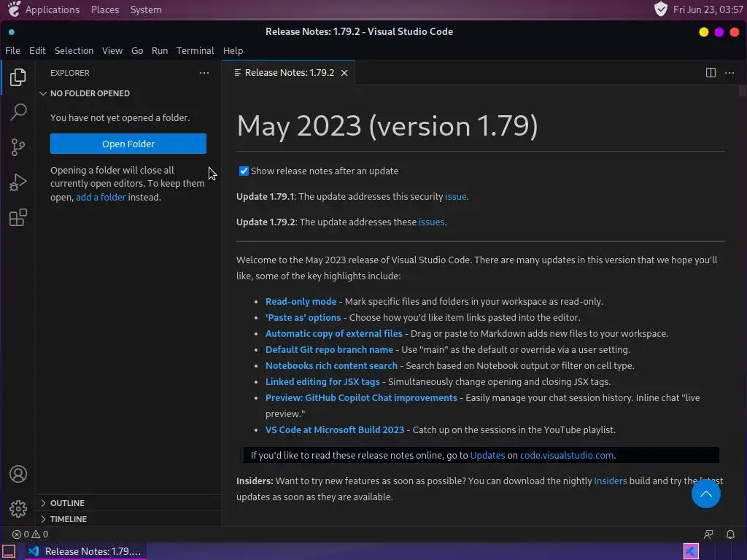This screenshot has width=747, height=560.
Task: Click the editor vertical scrollbar thumb
Action: pos(742,90)
